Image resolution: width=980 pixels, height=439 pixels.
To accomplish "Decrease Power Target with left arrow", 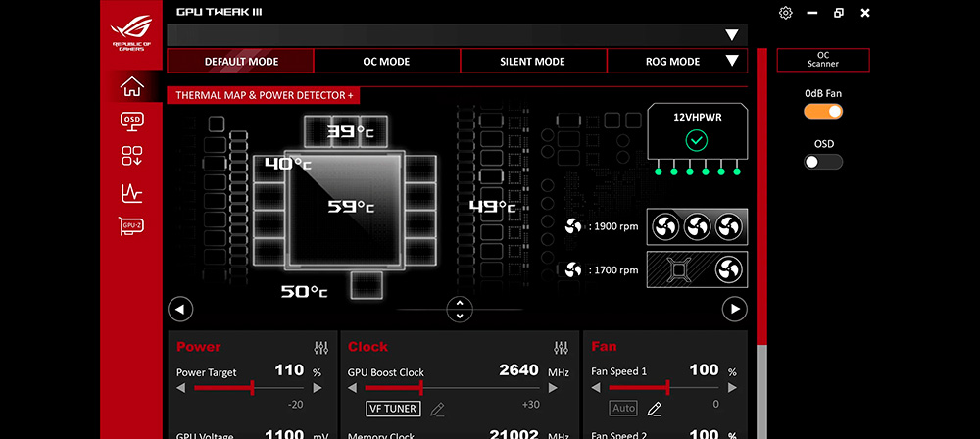I will pos(181,388).
